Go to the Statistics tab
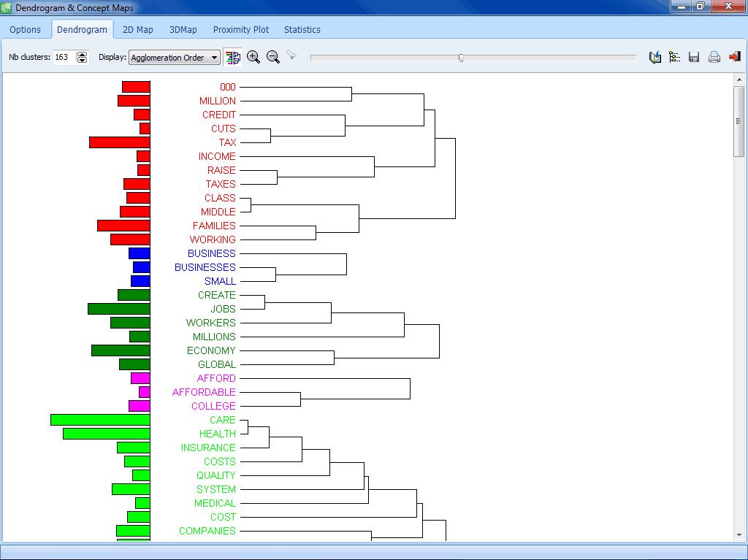This screenshot has width=748, height=560. [x=302, y=30]
